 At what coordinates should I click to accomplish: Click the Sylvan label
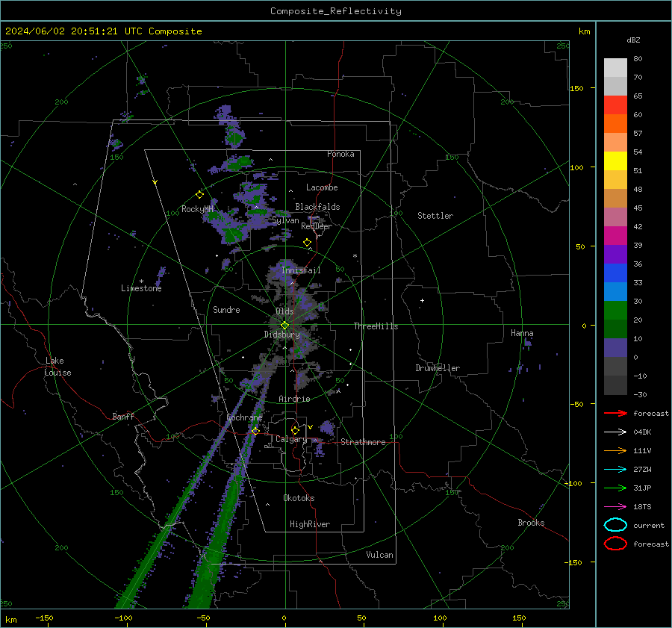click(285, 220)
